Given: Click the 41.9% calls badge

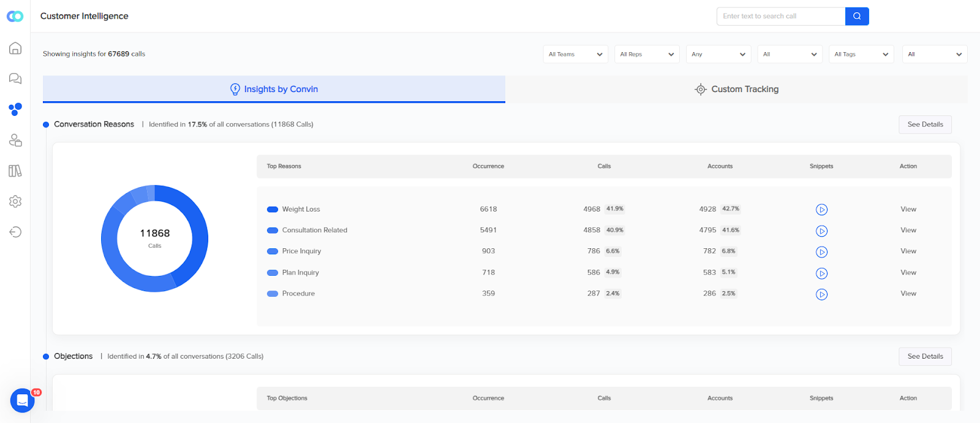Looking at the screenshot, I should pos(614,208).
